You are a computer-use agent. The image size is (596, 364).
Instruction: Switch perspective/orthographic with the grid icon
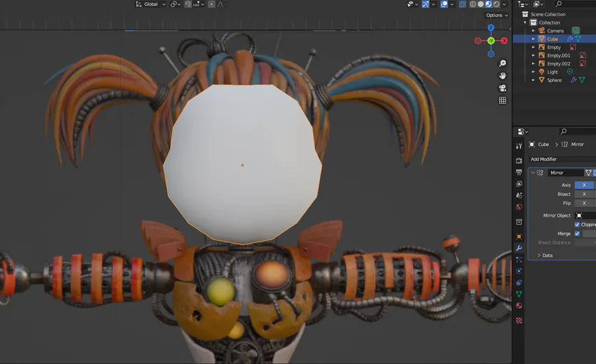point(503,101)
